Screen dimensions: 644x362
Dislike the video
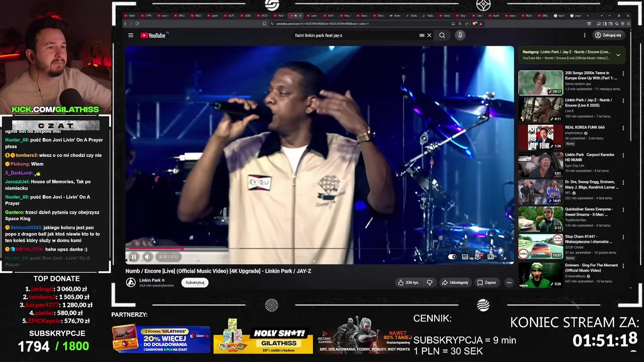pyautogui.click(x=430, y=283)
